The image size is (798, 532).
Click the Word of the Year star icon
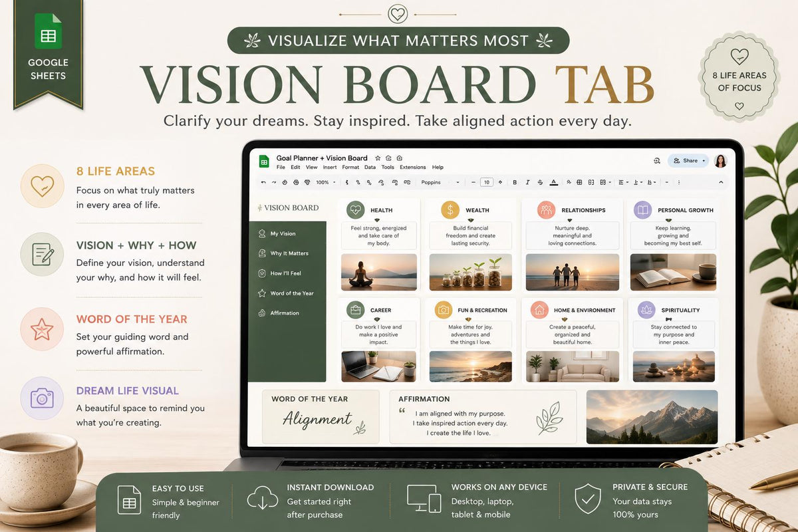tap(42, 329)
